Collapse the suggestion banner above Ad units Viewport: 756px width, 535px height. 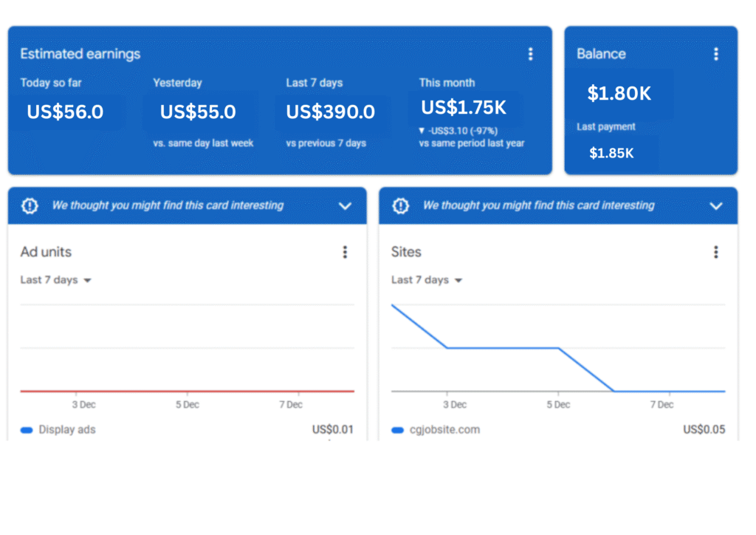(x=345, y=206)
